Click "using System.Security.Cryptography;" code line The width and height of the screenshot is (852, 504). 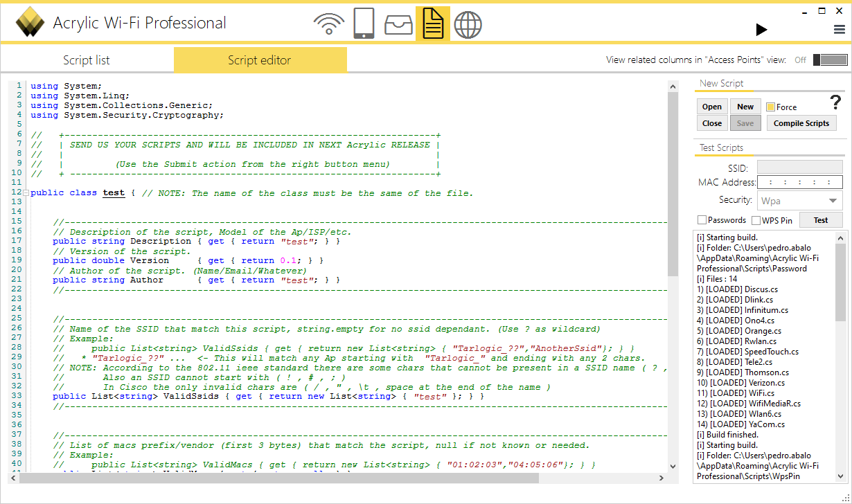point(127,116)
